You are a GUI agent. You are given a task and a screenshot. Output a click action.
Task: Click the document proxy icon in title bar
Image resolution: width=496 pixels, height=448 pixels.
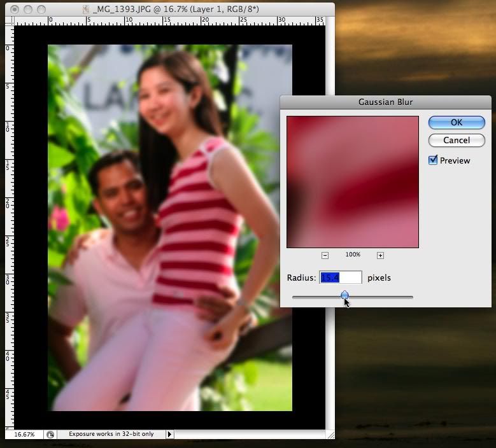(85, 10)
